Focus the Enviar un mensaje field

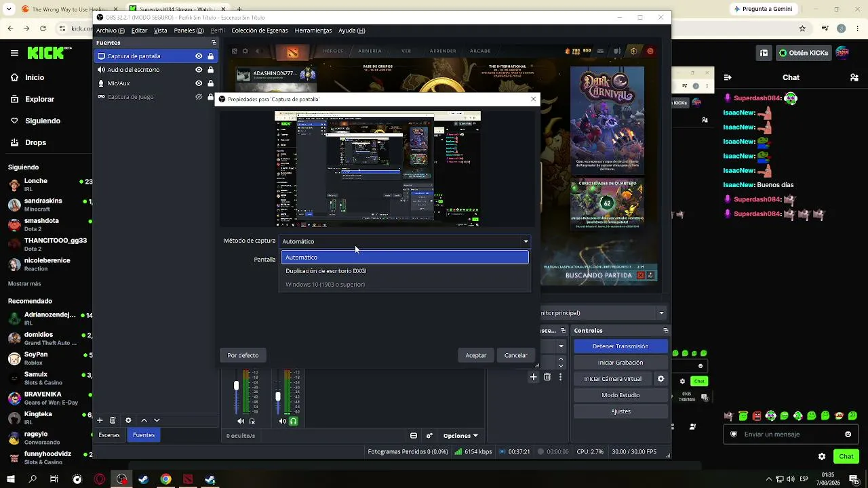[791, 434]
